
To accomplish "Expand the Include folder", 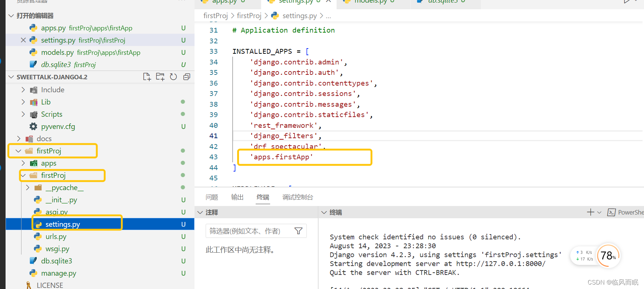I will pos(23,90).
